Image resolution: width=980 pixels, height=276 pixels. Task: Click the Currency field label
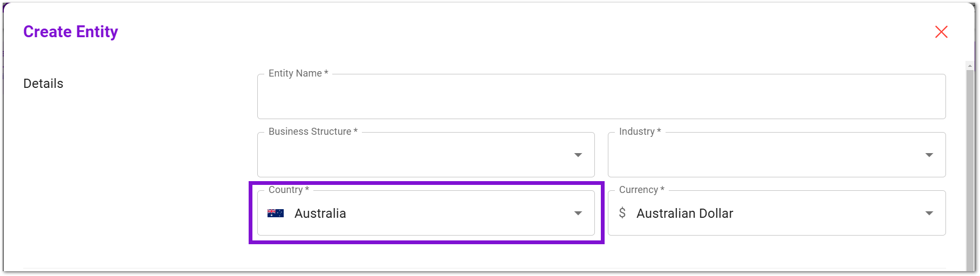[x=641, y=190]
